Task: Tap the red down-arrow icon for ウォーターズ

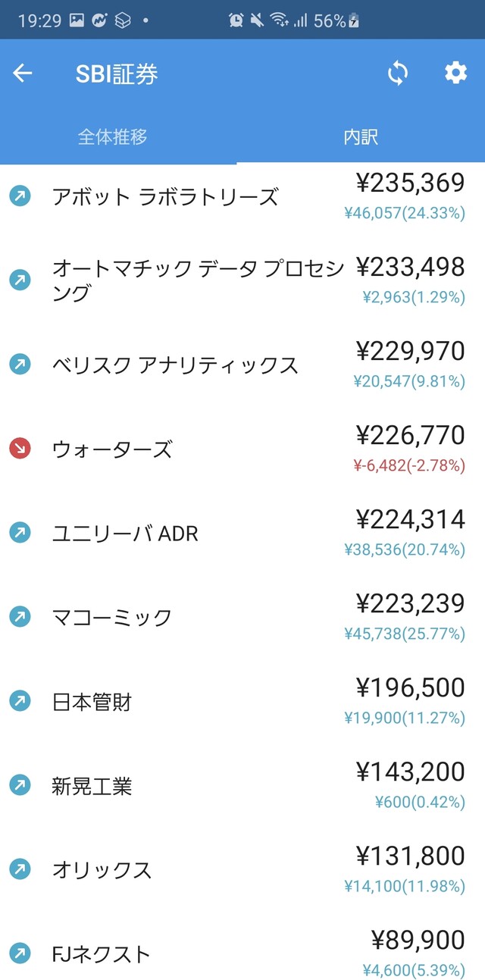Action: click(20, 449)
